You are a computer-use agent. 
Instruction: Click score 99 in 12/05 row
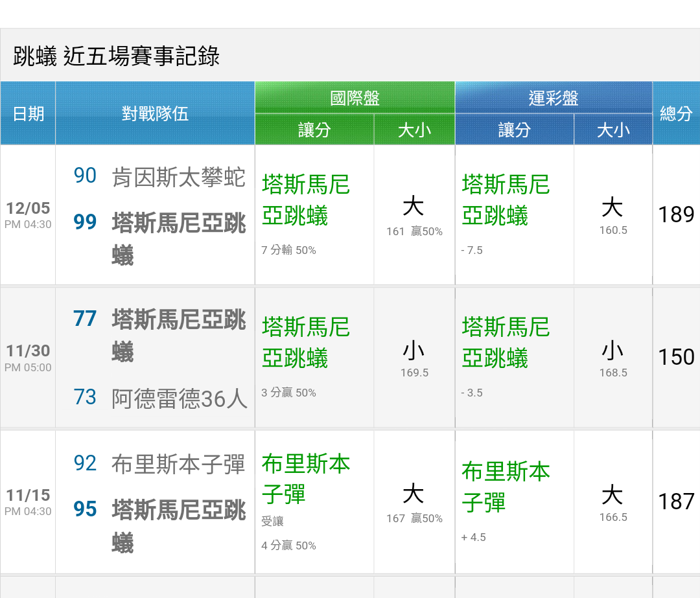pyautogui.click(x=85, y=222)
